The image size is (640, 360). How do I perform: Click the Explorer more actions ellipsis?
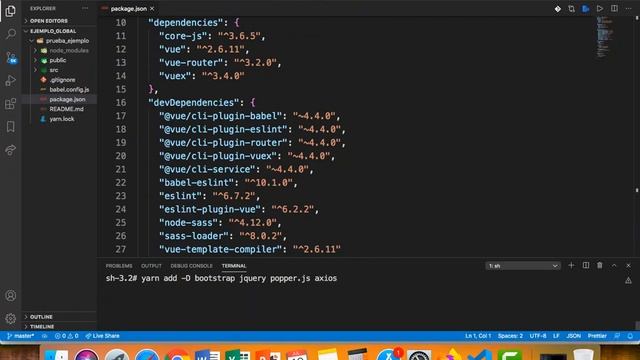[85, 8]
